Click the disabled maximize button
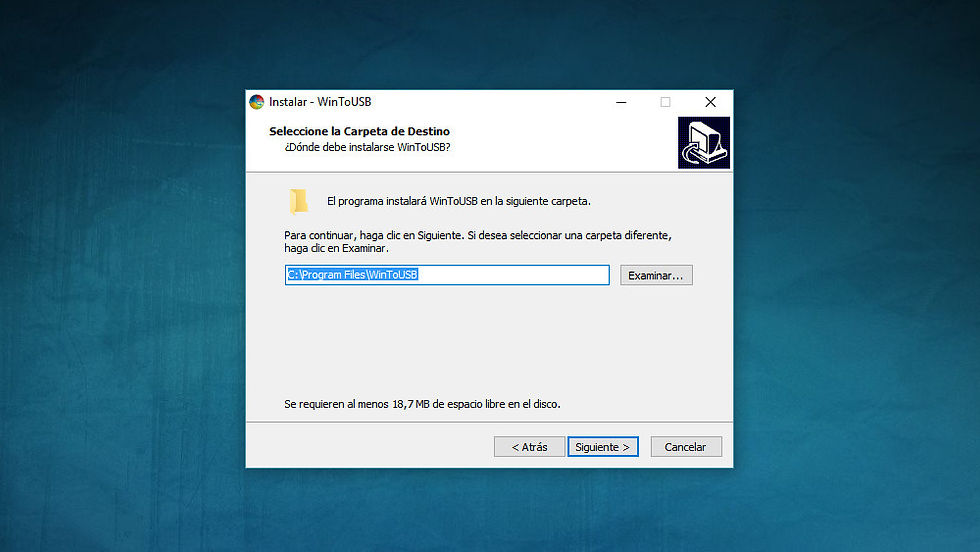The image size is (980, 552). pyautogui.click(x=666, y=102)
